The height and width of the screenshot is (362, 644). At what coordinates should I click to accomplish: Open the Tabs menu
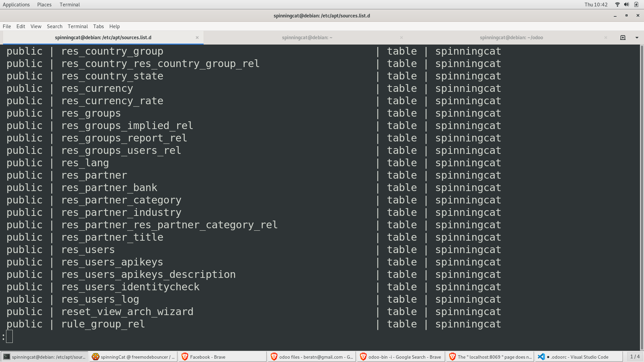98,26
